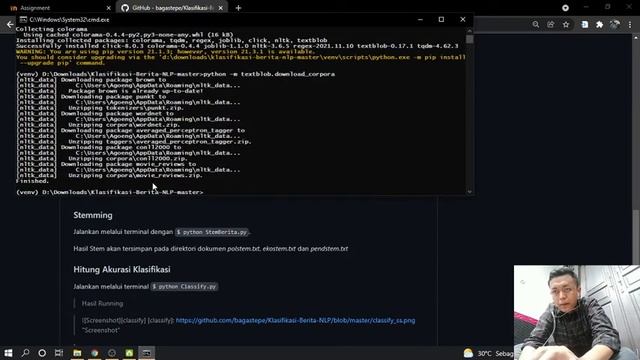Click cmd scrollbar down arrow
Viewport: 640px width, 360px height.
coord(469,191)
